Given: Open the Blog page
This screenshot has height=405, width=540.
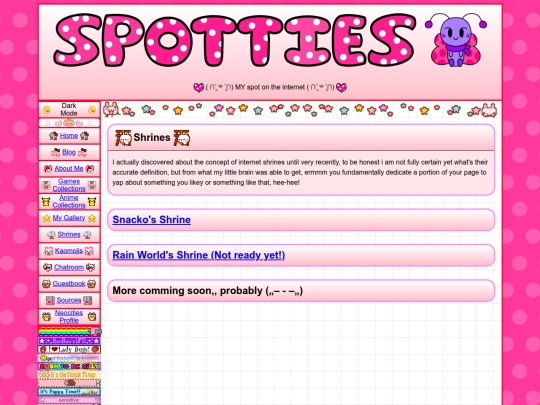Looking at the screenshot, I should (69, 152).
